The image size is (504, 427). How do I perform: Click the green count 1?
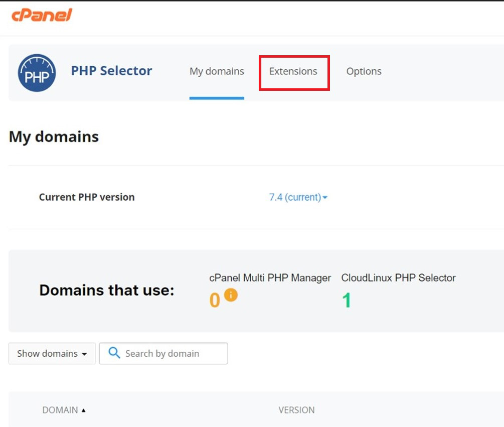point(347,301)
